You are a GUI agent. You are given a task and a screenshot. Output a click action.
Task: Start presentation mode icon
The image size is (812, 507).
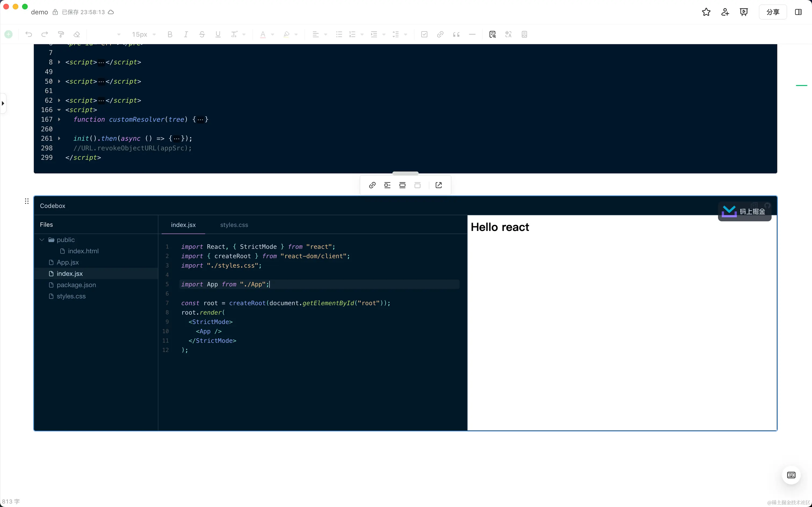[744, 12]
